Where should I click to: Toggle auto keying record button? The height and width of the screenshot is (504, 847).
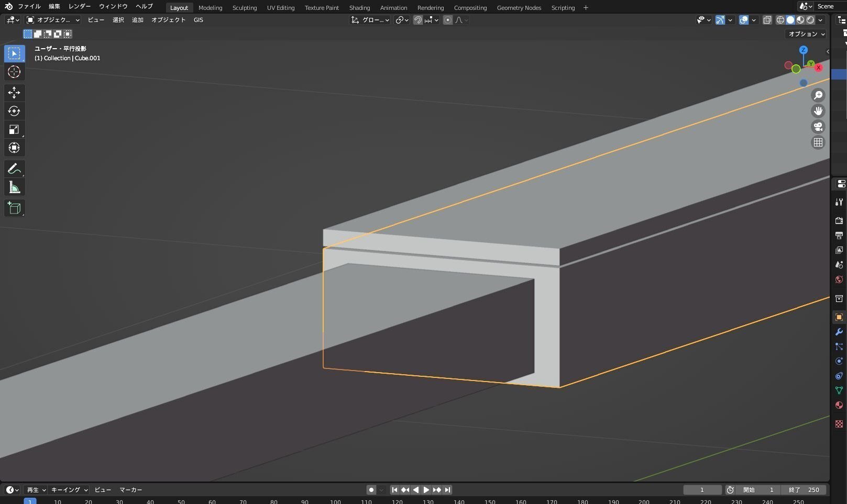(371, 490)
